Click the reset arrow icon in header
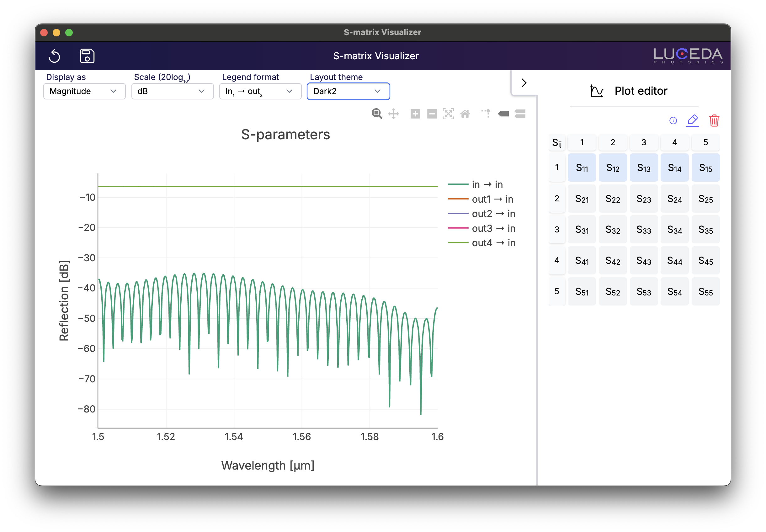Viewport: 766px width, 532px height. click(54, 56)
